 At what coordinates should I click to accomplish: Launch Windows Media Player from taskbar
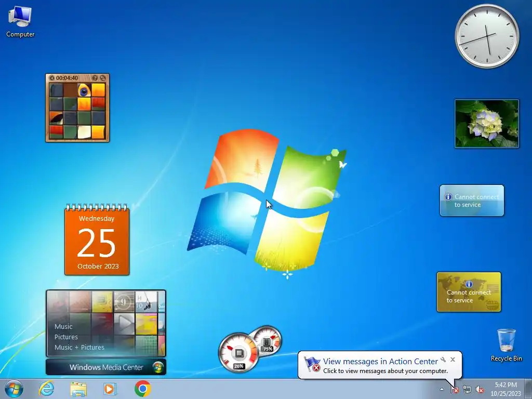tap(110, 389)
